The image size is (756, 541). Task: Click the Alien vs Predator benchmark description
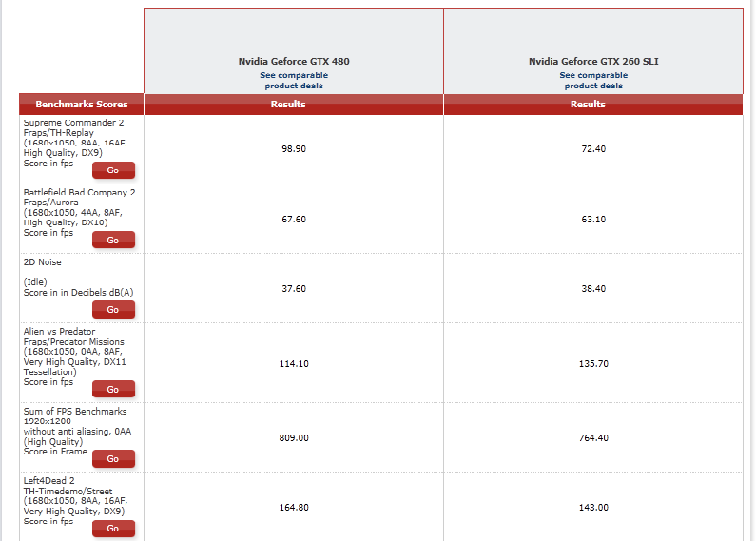pos(75,357)
